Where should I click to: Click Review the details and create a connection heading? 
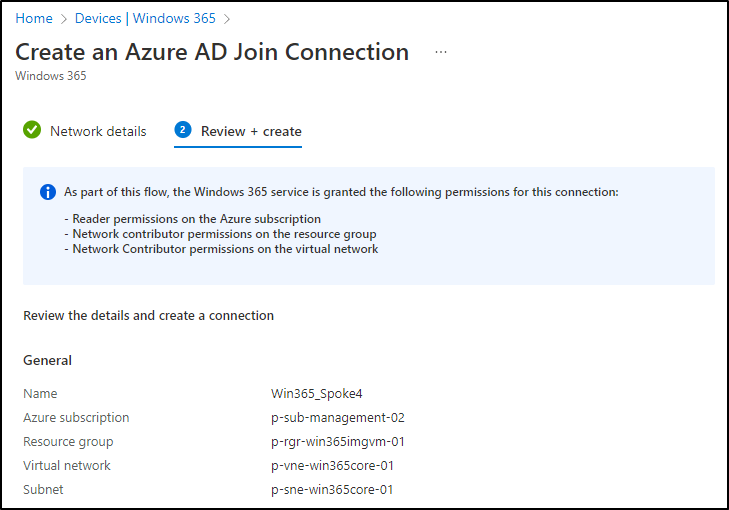point(148,316)
